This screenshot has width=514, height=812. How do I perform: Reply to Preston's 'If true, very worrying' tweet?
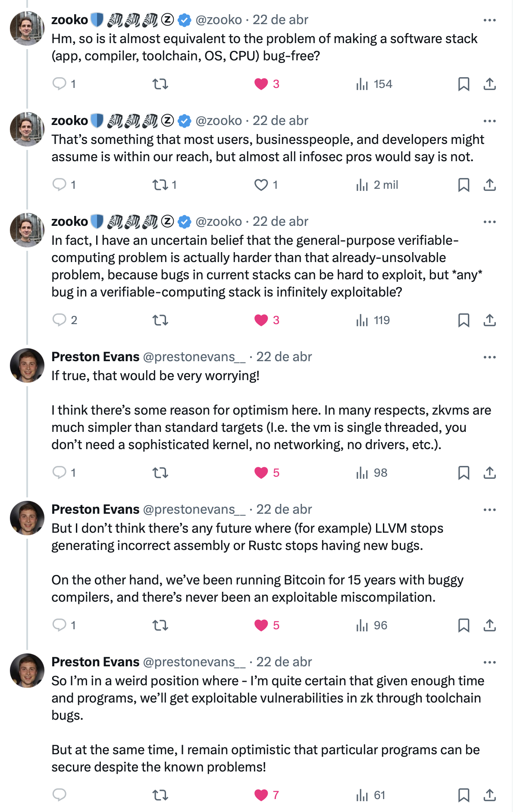click(x=59, y=472)
